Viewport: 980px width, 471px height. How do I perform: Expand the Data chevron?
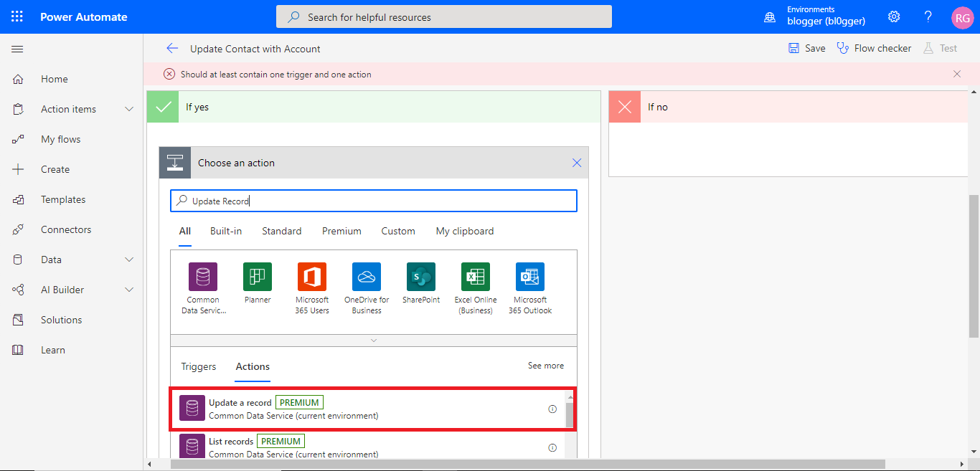point(129,260)
